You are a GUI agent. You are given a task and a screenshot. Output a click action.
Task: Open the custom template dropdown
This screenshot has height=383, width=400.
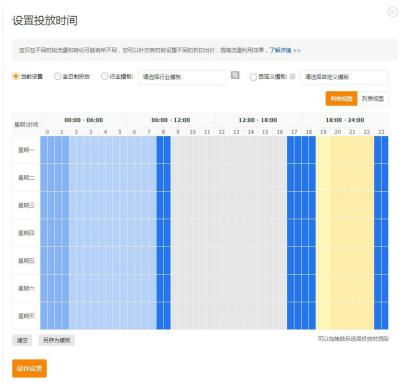click(345, 77)
